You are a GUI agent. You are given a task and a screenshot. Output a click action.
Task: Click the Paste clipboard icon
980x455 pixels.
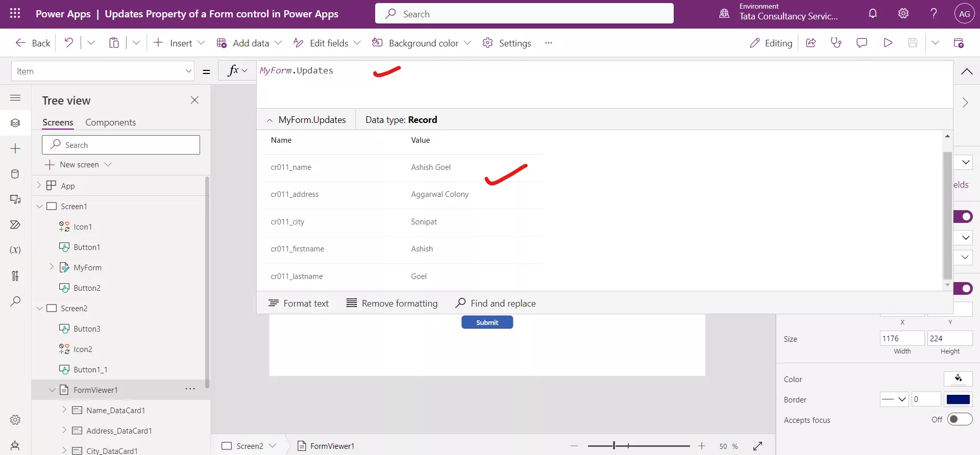point(114,43)
